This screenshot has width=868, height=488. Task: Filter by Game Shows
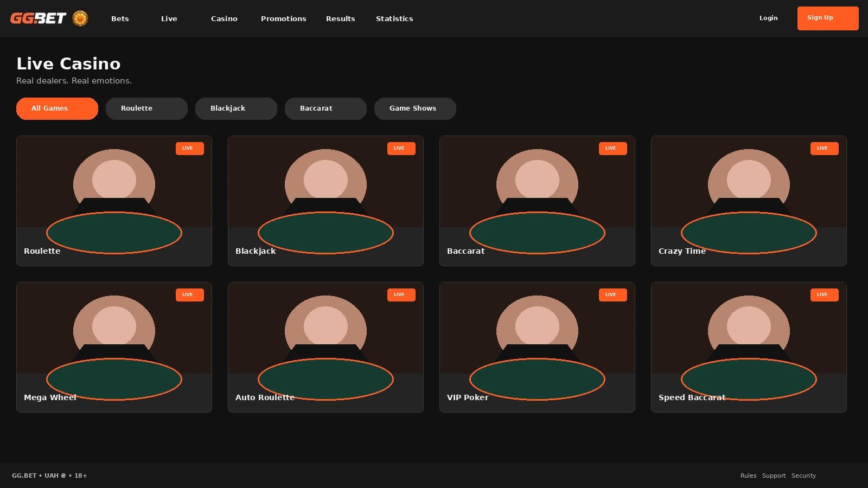[x=415, y=108]
